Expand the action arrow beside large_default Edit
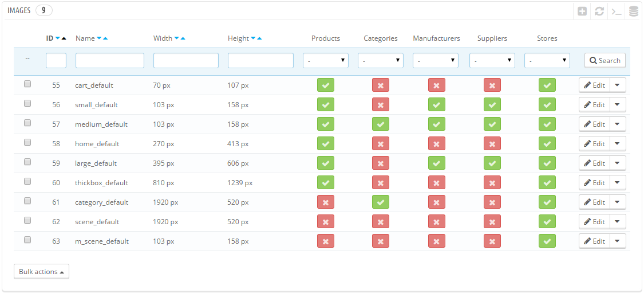644x293 pixels. click(x=617, y=163)
